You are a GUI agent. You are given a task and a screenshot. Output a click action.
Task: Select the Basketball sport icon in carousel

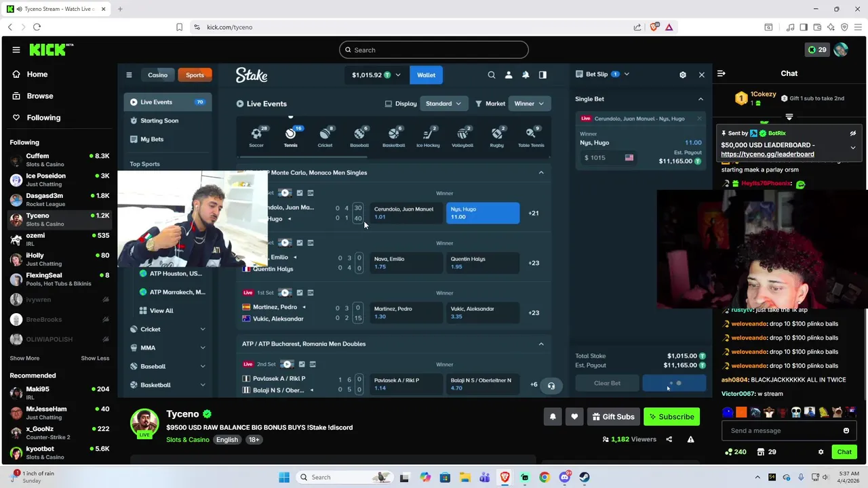click(393, 136)
